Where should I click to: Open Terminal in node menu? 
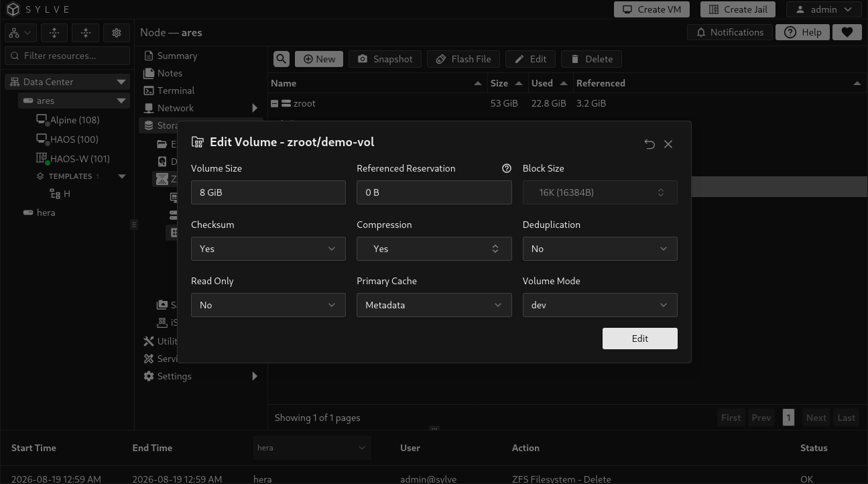176,90
